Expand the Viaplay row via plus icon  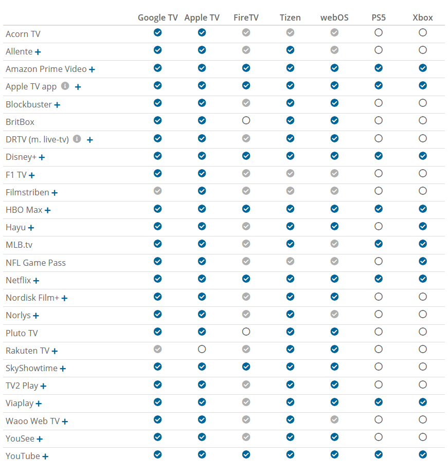(x=39, y=404)
